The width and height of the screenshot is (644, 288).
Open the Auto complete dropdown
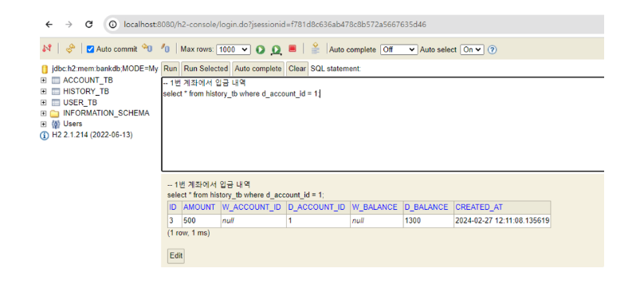(399, 49)
